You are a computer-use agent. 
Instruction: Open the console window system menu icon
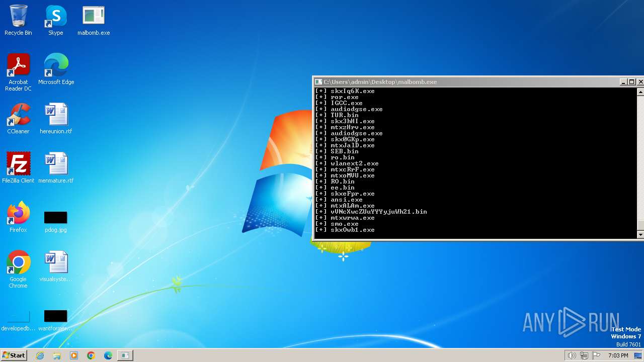tap(318, 81)
